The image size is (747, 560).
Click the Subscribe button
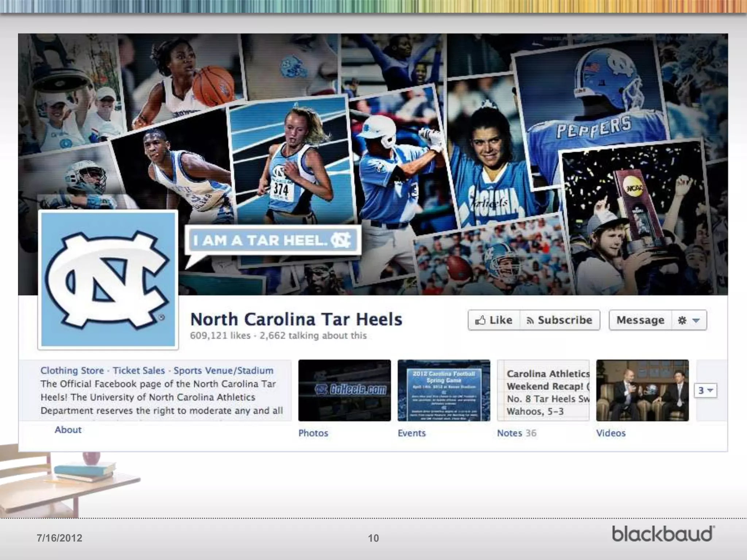pos(560,320)
